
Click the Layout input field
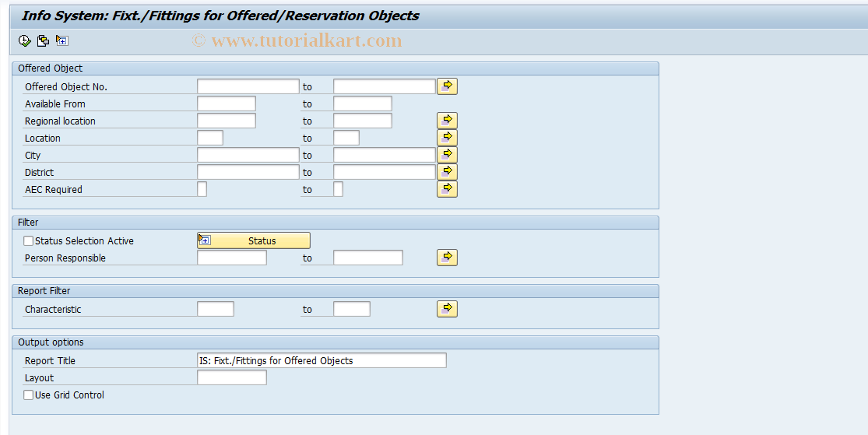pyautogui.click(x=232, y=378)
